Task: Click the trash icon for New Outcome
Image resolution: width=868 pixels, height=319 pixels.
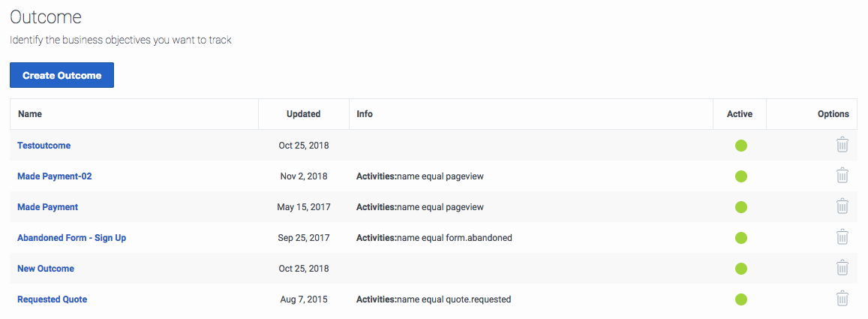Action: click(842, 268)
